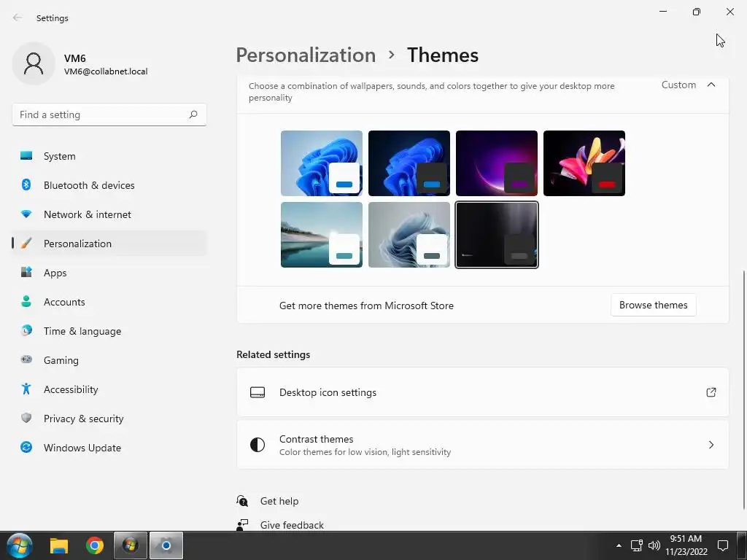Click the Find a setting search box
This screenshot has height=560, width=747.
pos(109,114)
